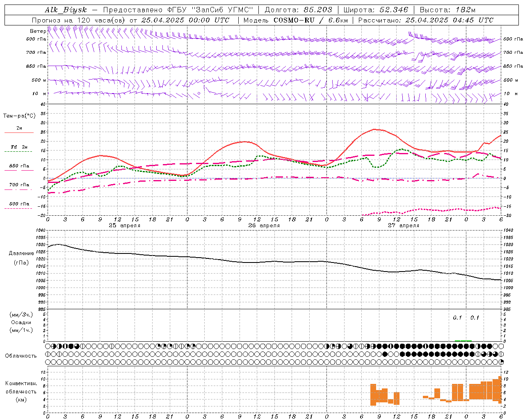525x420 pixels.
Task: Click the partly filled circle ending lowest cloud row
Action: click(x=501, y=362)
